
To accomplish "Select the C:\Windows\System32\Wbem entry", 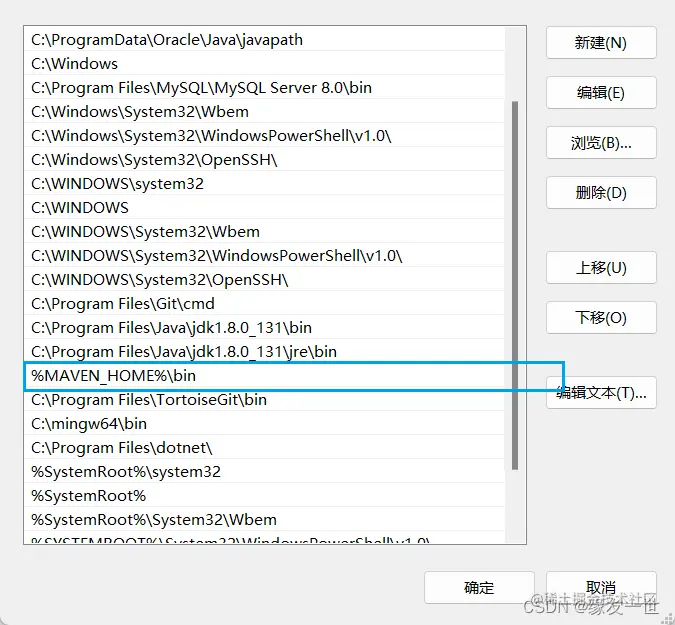I will 264,111.
